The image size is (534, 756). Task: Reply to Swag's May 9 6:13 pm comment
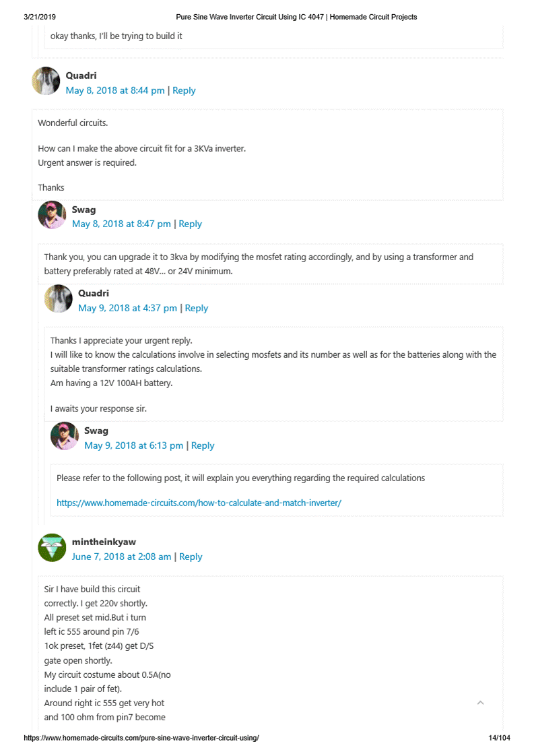[x=203, y=445]
